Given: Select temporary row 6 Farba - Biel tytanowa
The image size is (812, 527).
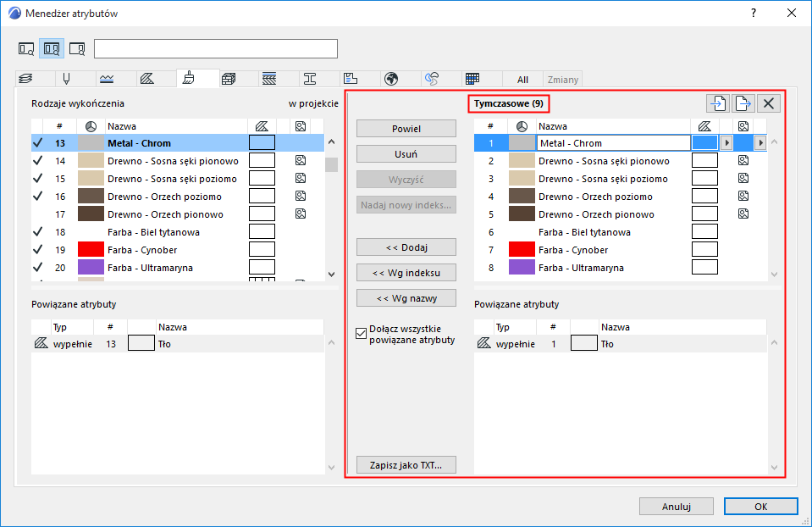Looking at the screenshot, I should click(621, 232).
